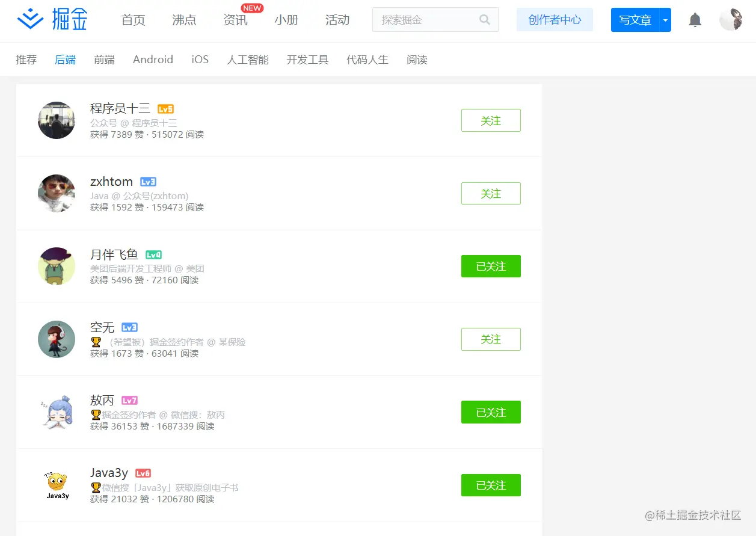
Task: Click text Java @ 公众号(zxhtom)
Action: pyautogui.click(x=140, y=196)
